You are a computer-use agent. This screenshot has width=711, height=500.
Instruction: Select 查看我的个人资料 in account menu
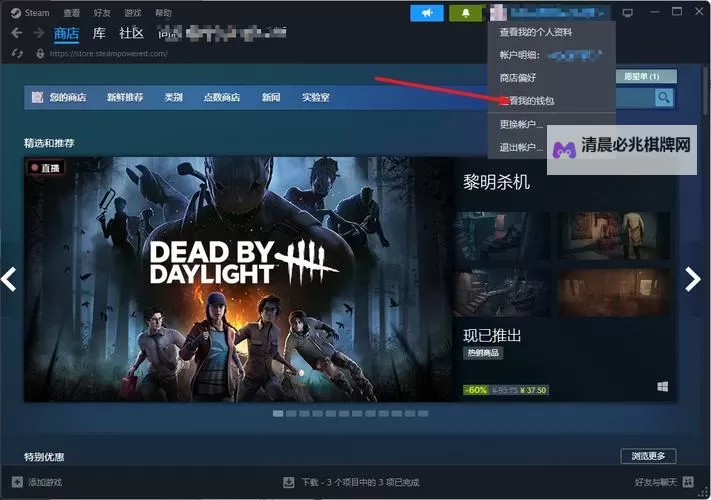(x=536, y=32)
